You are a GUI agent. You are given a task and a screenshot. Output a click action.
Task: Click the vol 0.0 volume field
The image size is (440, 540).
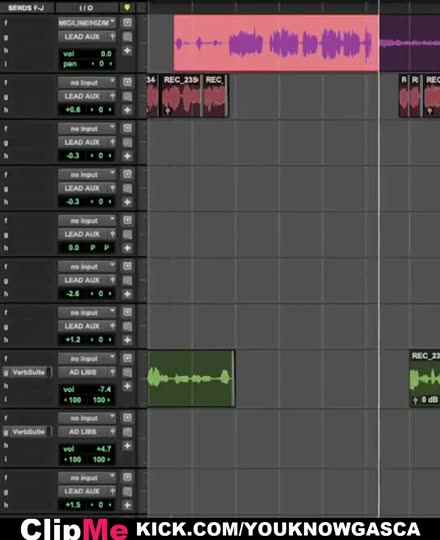click(x=87, y=54)
